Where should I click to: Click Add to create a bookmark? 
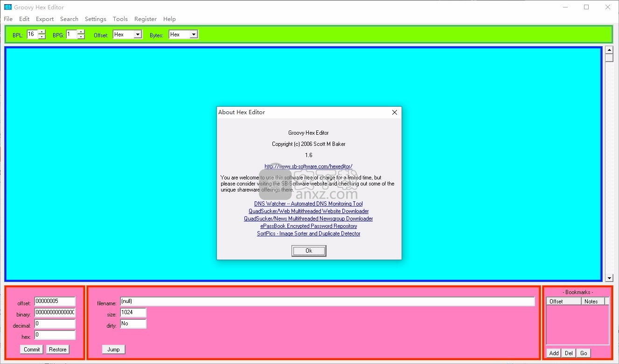[554, 353]
